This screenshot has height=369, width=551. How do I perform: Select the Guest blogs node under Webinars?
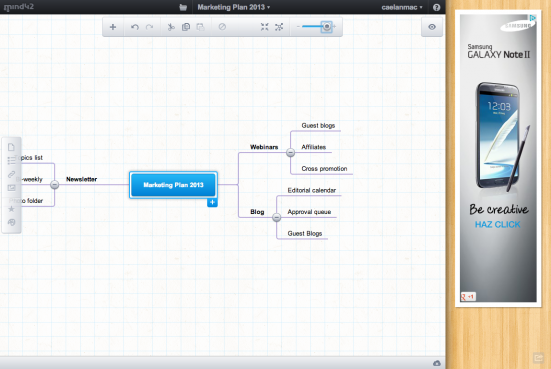click(318, 125)
